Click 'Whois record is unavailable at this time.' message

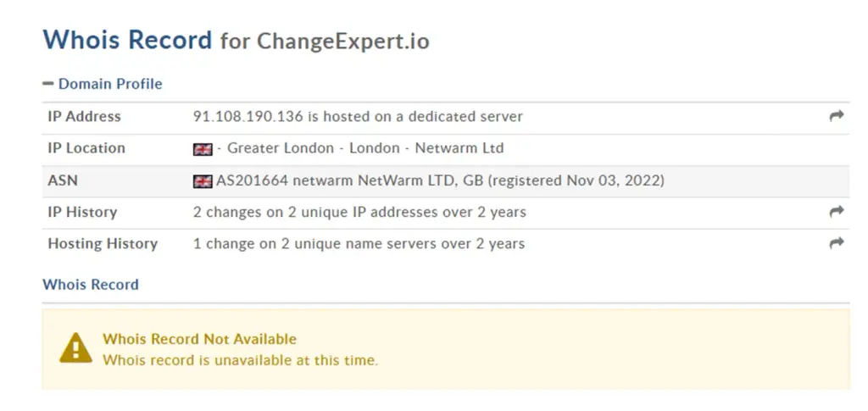click(240, 360)
